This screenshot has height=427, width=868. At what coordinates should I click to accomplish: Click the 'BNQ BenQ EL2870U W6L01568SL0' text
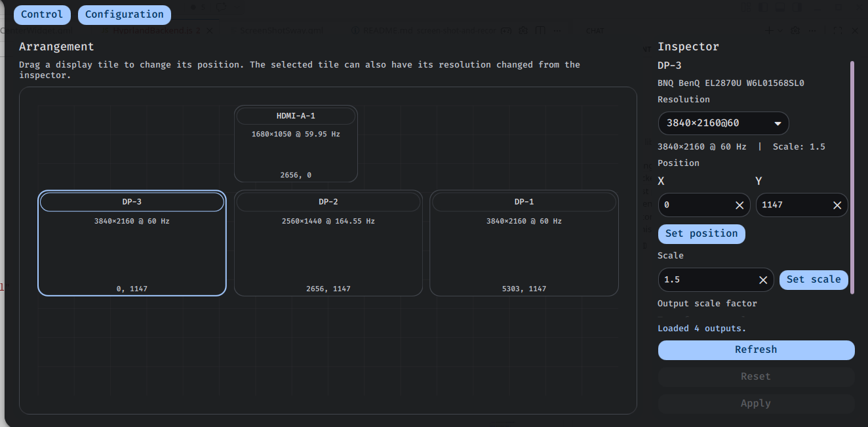pyautogui.click(x=731, y=83)
